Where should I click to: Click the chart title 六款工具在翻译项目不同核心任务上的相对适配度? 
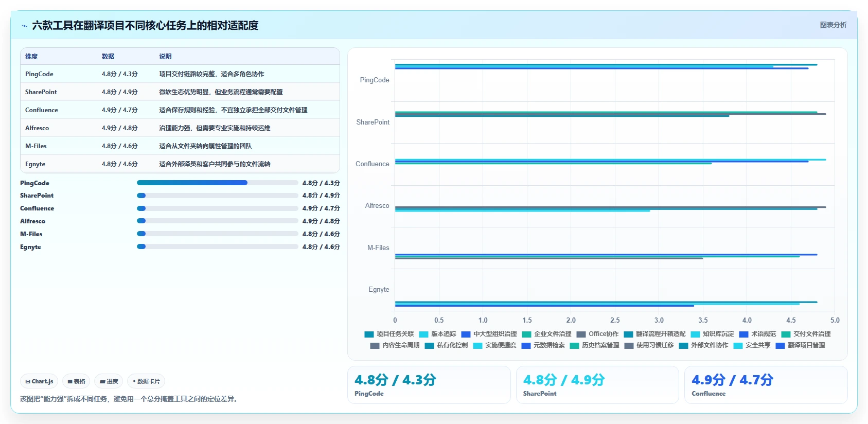(x=145, y=25)
